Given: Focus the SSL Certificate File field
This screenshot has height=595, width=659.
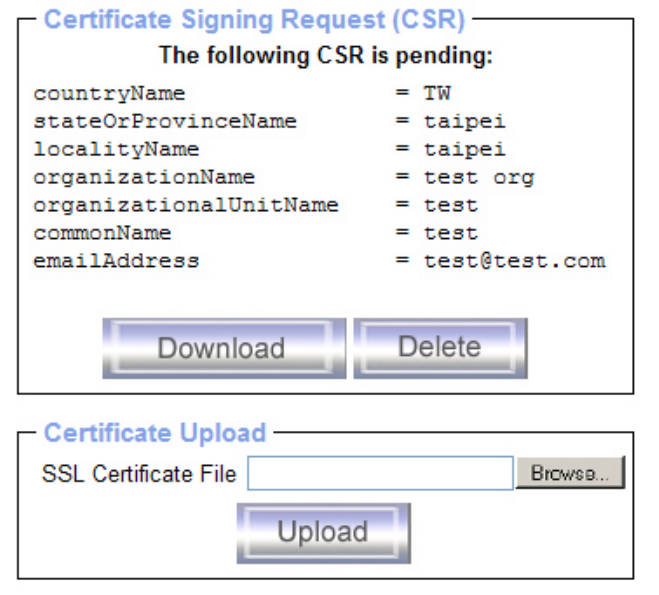Looking at the screenshot, I should [x=380, y=474].
